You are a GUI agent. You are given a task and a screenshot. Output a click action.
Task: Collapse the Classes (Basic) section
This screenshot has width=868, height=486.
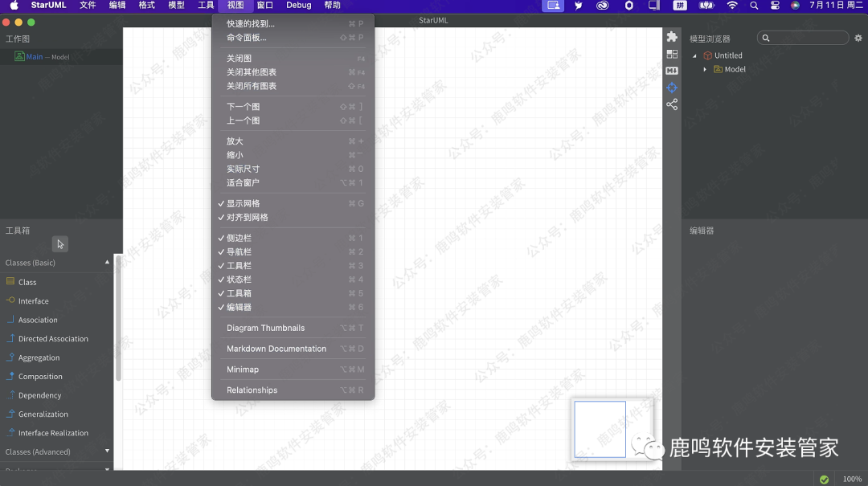(106, 262)
